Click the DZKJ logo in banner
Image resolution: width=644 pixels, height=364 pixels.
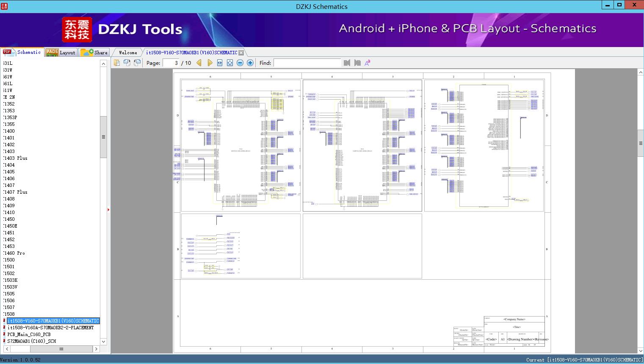pos(77,29)
